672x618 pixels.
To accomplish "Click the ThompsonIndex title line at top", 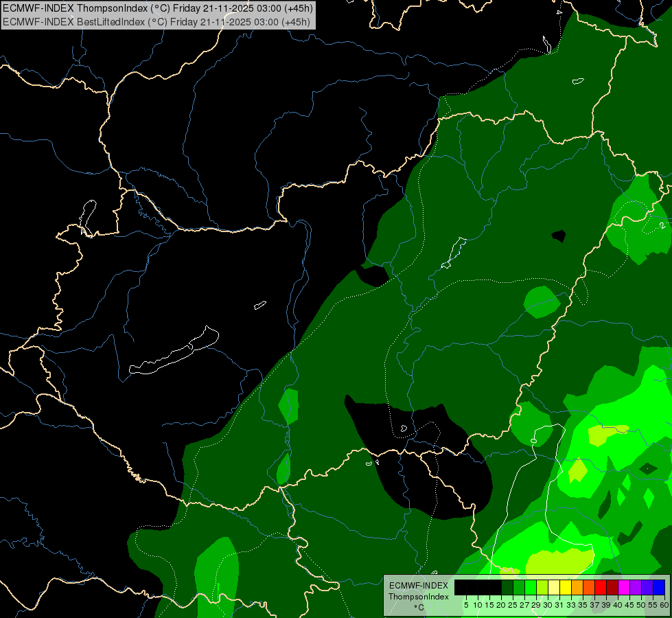I will tap(158, 8).
